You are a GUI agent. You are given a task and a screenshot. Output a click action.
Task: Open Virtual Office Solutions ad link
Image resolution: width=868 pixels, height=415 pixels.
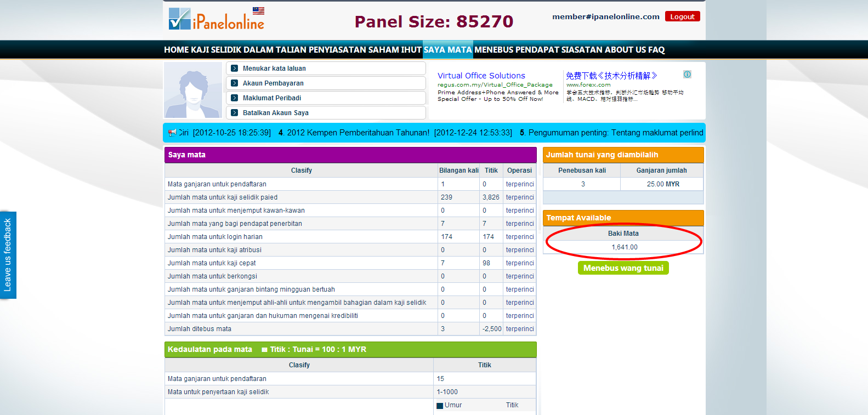(481, 76)
